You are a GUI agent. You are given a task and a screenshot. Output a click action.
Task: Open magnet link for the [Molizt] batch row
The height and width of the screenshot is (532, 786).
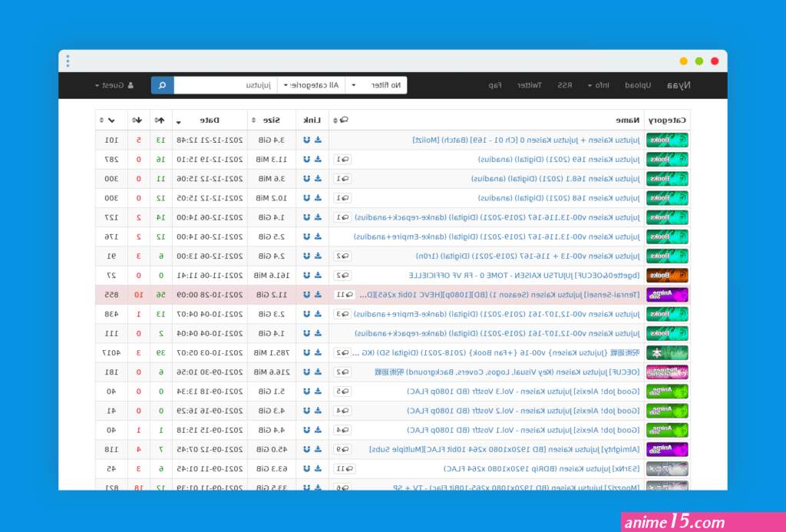click(307, 140)
